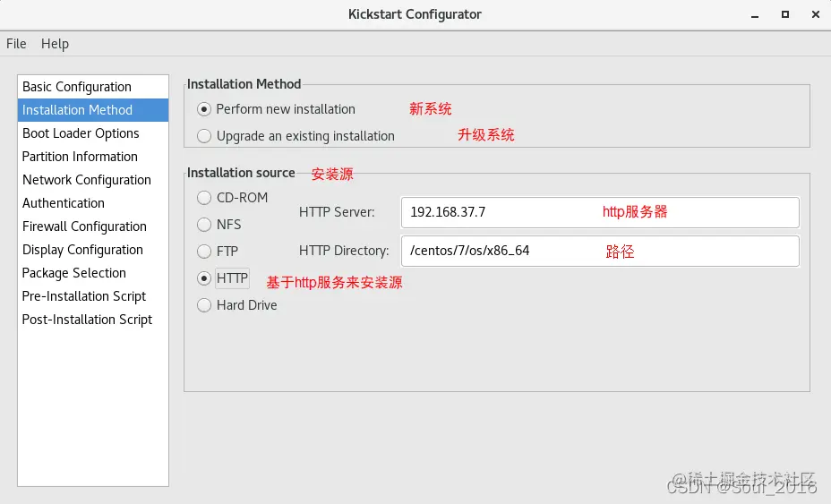Image resolution: width=831 pixels, height=504 pixels.
Task: Select Installation Method in the sidebar
Action: point(93,110)
